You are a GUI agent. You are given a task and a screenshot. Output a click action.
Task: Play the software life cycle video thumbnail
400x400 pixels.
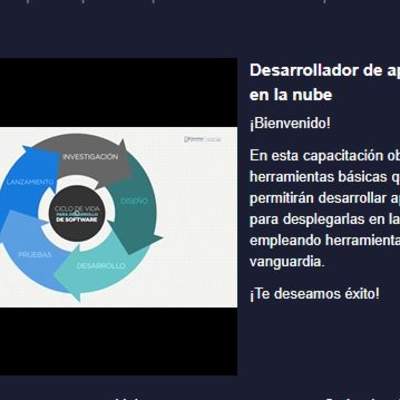coord(118,217)
